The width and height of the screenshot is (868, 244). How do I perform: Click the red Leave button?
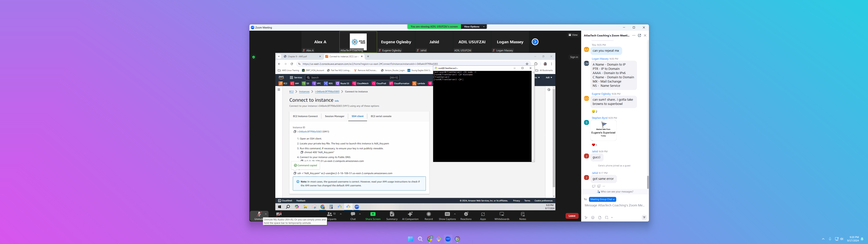coord(572,216)
